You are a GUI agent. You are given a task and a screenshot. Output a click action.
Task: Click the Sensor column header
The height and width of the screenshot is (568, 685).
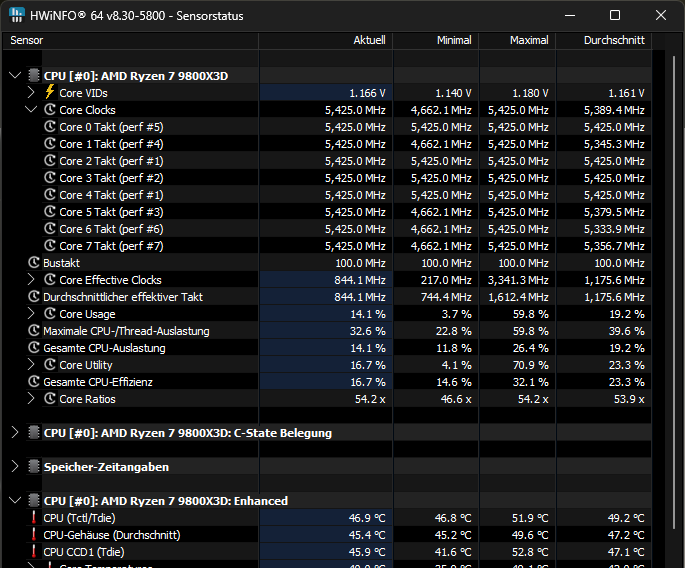click(131, 40)
